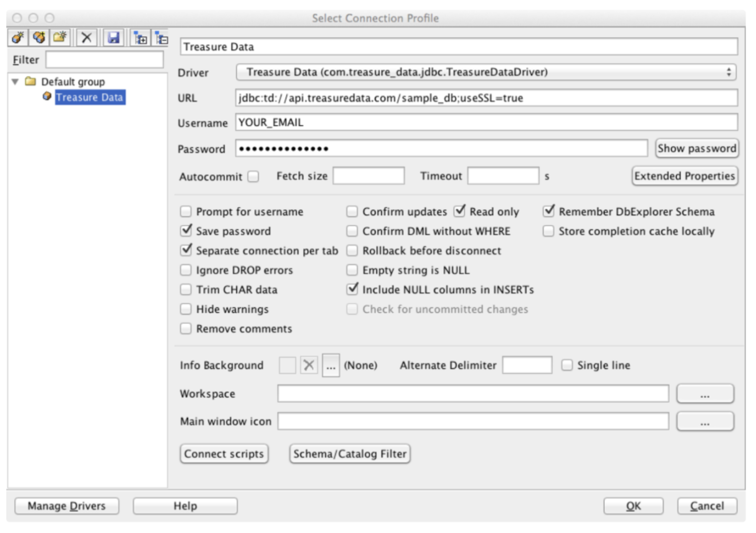Image resolution: width=756 pixels, height=533 pixels.
Task: Browse for a Workspace file
Action: click(x=705, y=394)
